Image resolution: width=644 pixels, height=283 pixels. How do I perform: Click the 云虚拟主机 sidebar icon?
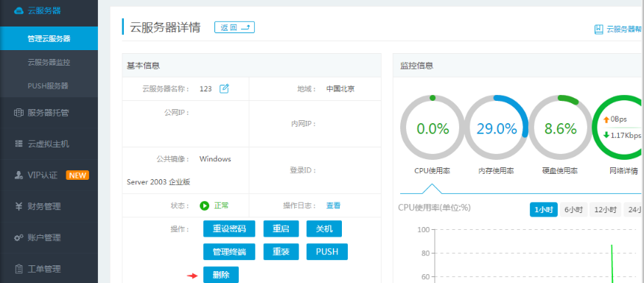coord(18,144)
